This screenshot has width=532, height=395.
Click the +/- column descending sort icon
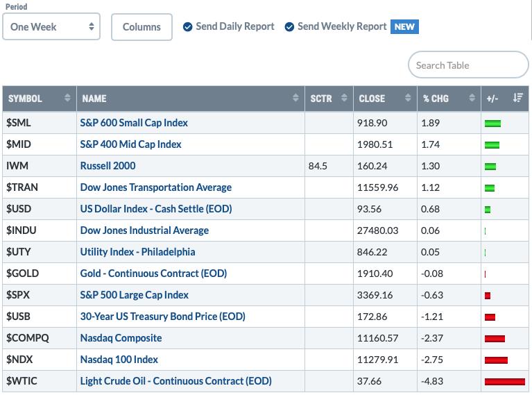click(x=517, y=98)
